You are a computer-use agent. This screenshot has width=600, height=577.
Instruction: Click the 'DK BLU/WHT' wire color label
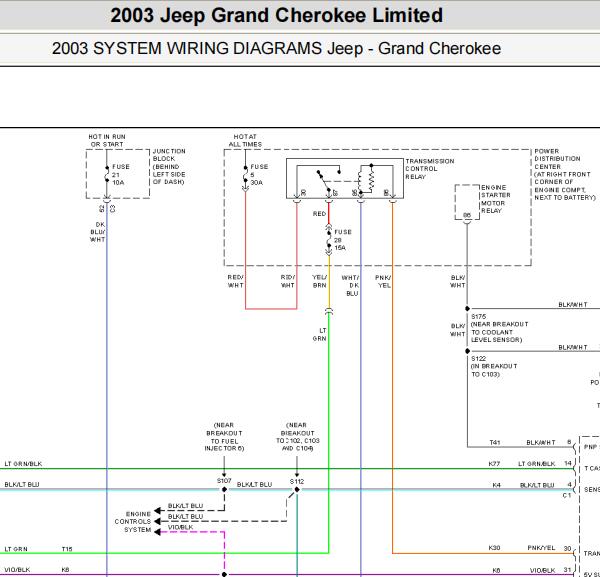(98, 232)
